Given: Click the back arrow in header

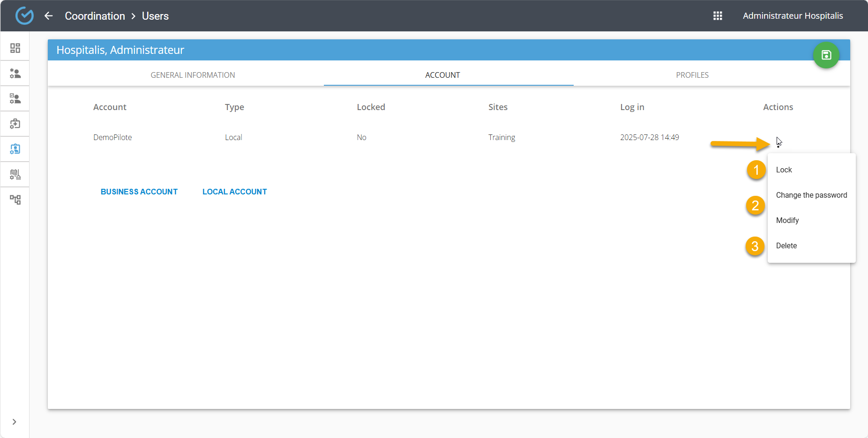Looking at the screenshot, I should point(49,16).
